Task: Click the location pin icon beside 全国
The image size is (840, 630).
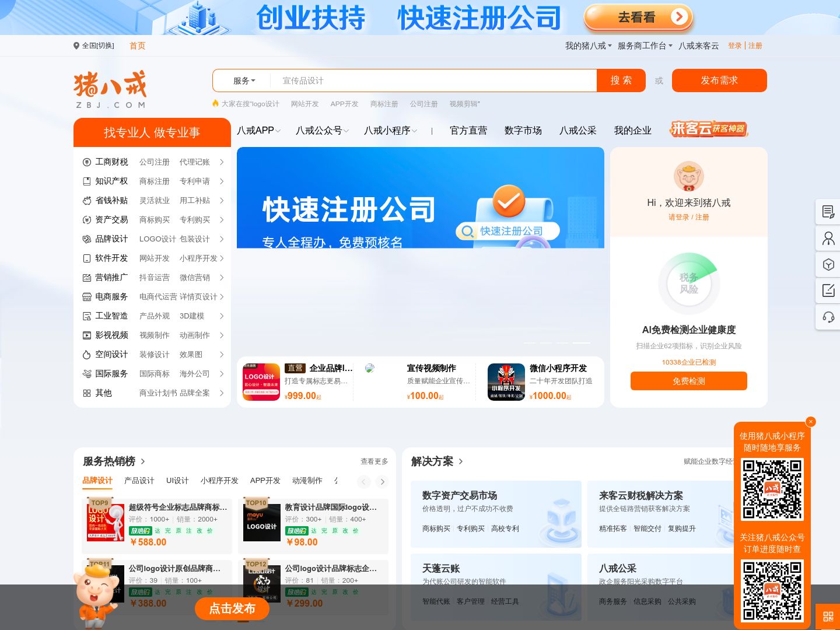Action: (76, 45)
